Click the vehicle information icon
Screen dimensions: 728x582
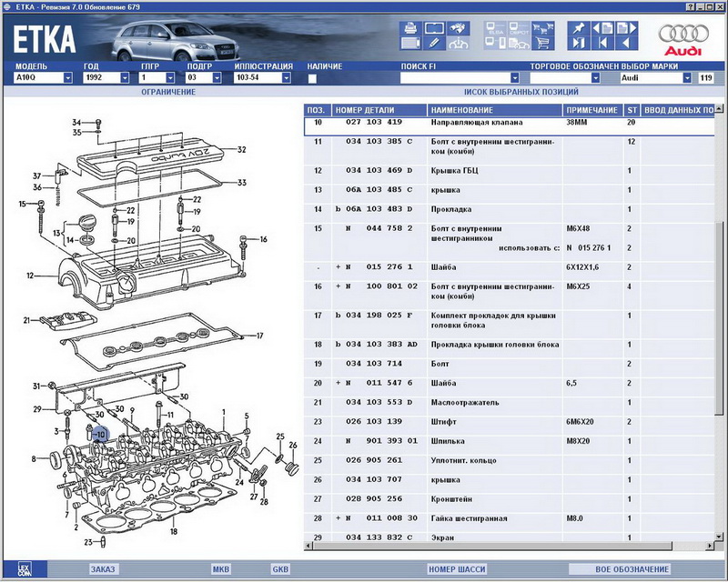tap(459, 43)
